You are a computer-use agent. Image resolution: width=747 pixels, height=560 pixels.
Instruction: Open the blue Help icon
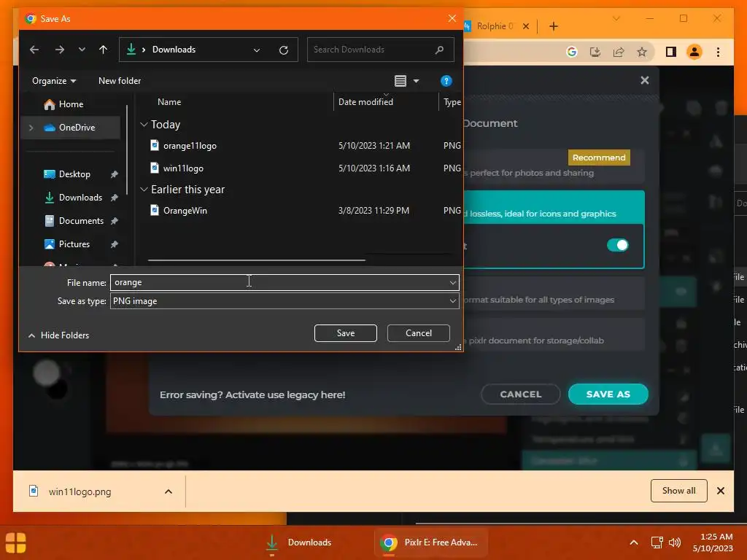point(446,81)
